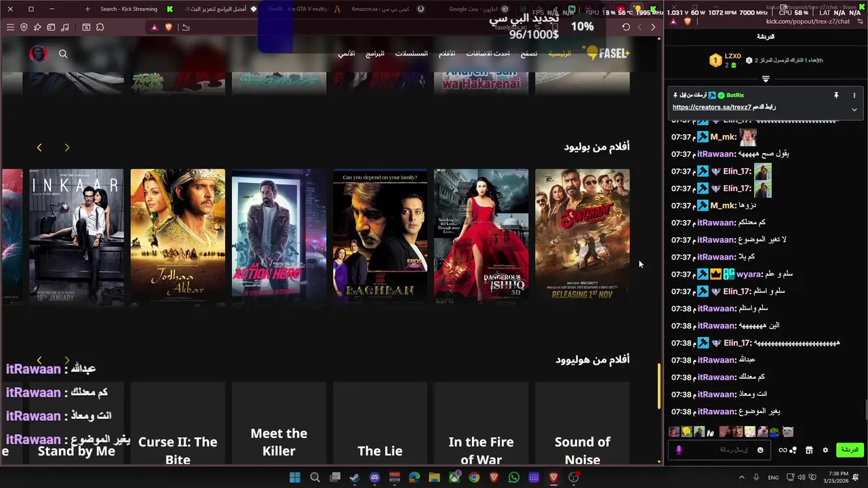
Task: Collapse the leaderboard with down arrow handle
Action: click(x=766, y=79)
